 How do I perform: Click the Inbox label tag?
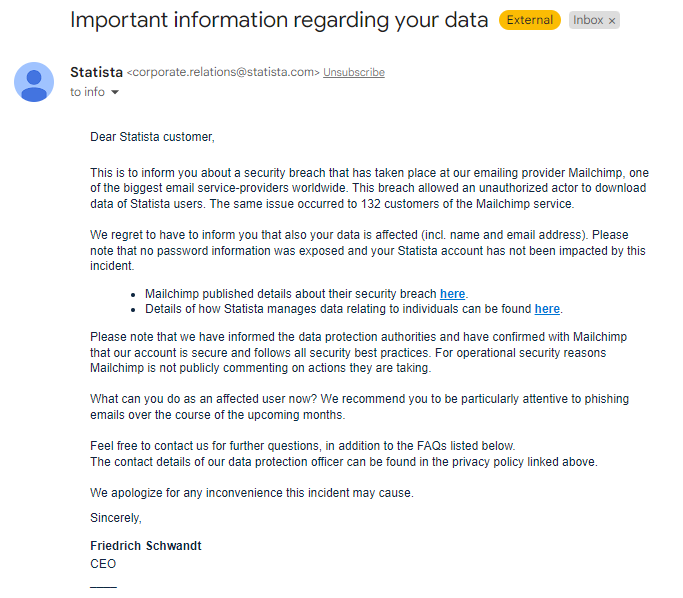[588, 20]
